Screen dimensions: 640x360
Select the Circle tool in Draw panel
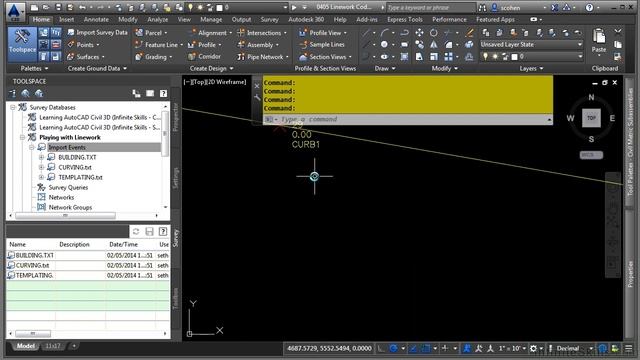click(384, 44)
